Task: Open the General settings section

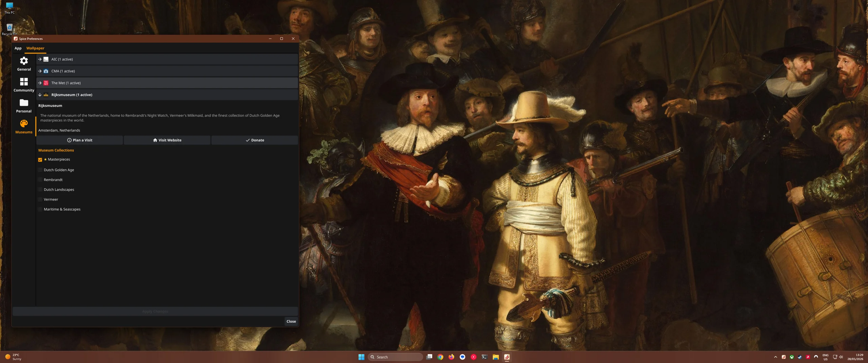Action: click(24, 64)
